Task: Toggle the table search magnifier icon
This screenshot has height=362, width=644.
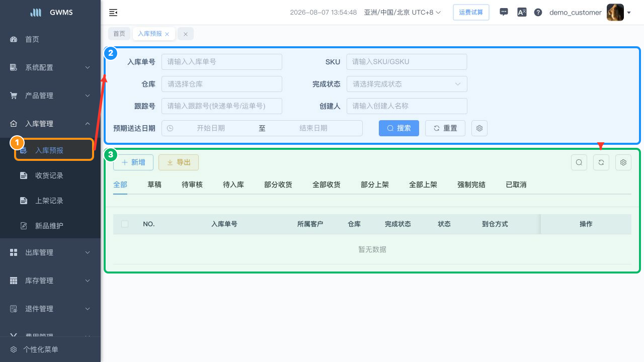Action: 579,162
